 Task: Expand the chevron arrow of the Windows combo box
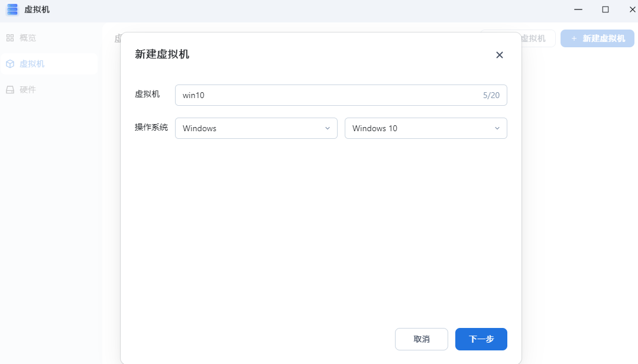[327, 128]
